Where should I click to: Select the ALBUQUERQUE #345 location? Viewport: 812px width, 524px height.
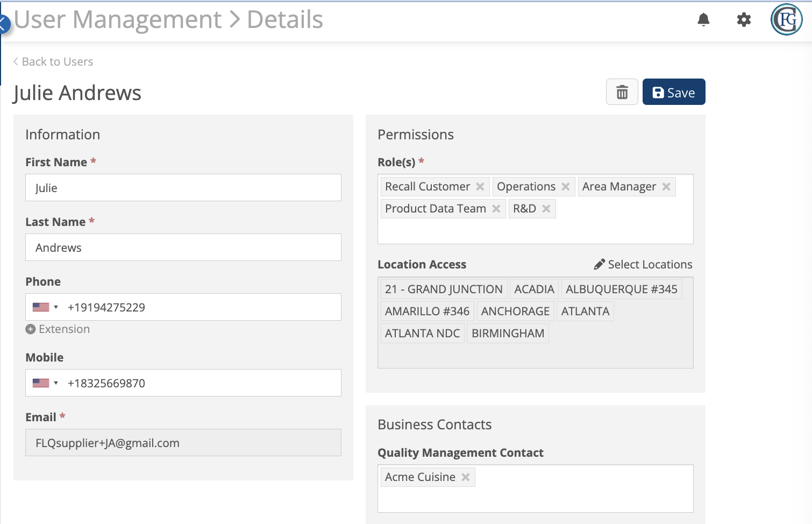coord(622,289)
